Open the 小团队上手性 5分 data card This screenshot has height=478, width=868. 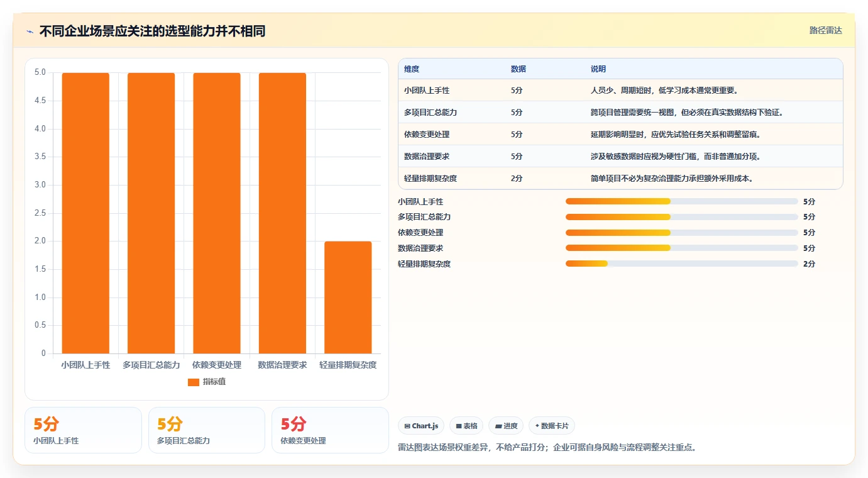tap(83, 430)
